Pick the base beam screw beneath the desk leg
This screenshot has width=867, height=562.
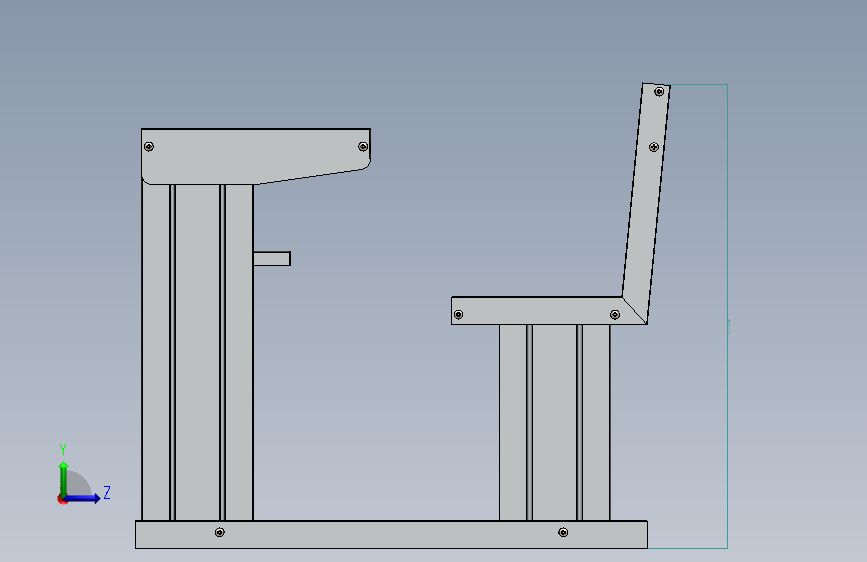220,532
